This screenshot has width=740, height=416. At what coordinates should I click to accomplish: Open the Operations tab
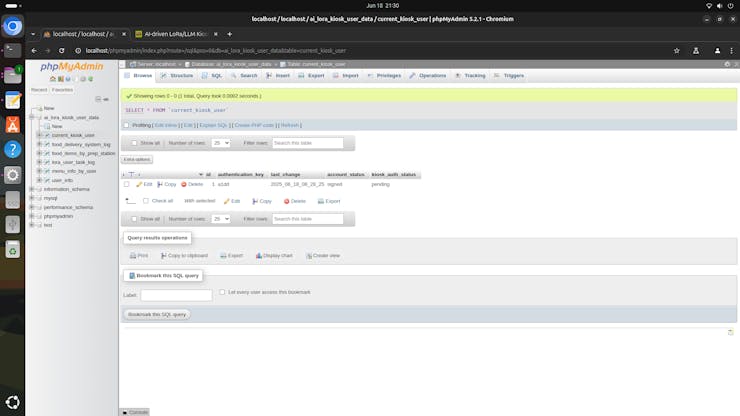[428, 76]
